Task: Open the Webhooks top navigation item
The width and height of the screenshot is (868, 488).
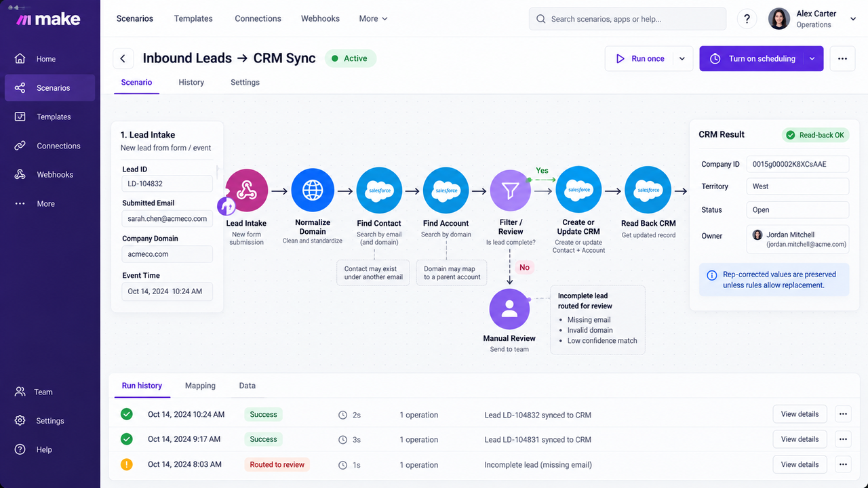Action: [321, 19]
